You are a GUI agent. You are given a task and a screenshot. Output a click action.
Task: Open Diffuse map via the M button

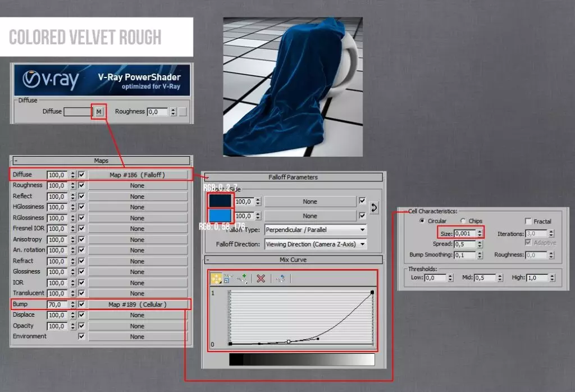pyautogui.click(x=99, y=111)
